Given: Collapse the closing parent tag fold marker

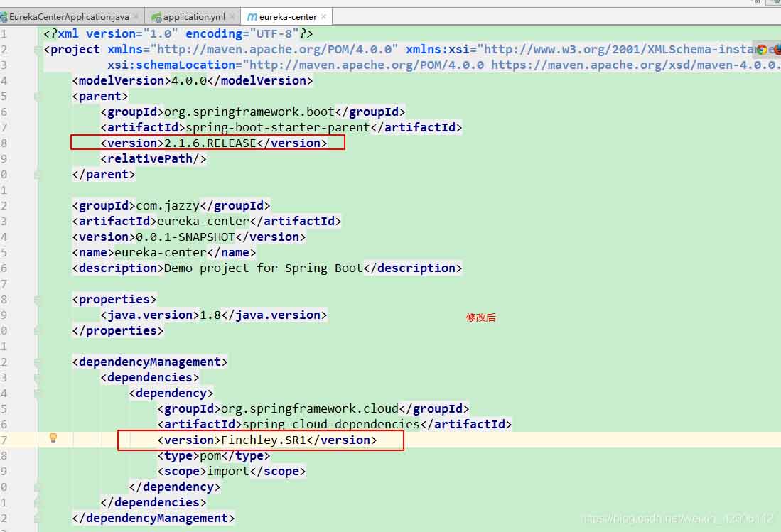Looking at the screenshot, I should click(38, 174).
